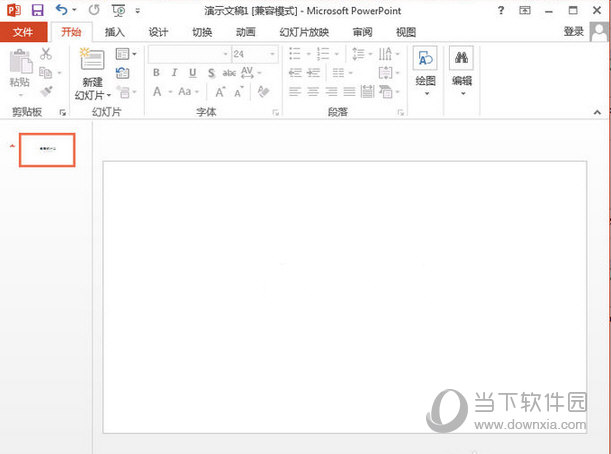Click the Cut scissors icon
This screenshot has height=454, width=611.
click(46, 54)
